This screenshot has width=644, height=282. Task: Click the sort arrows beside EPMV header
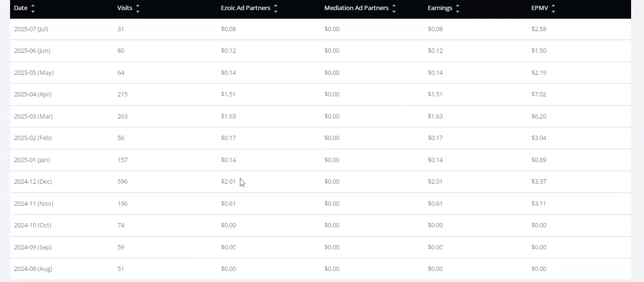coord(554,8)
